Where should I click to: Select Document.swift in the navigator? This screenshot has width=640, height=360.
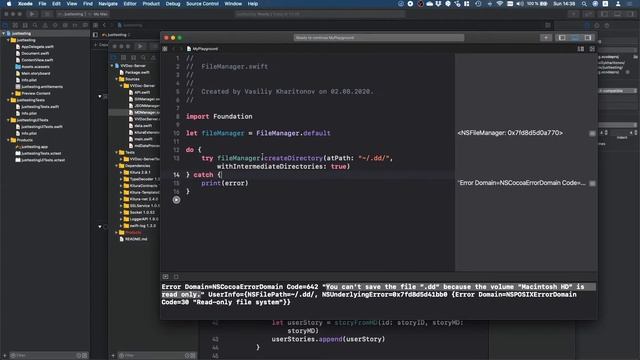pos(35,53)
